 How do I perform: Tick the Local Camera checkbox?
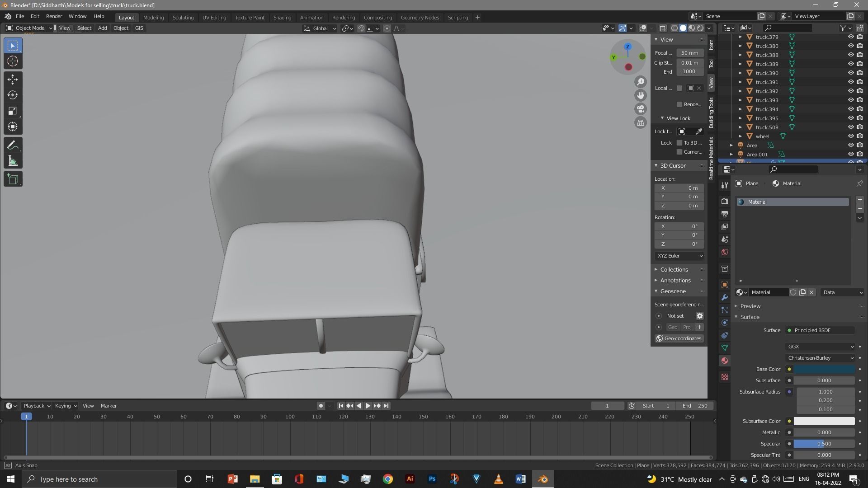[679, 88]
